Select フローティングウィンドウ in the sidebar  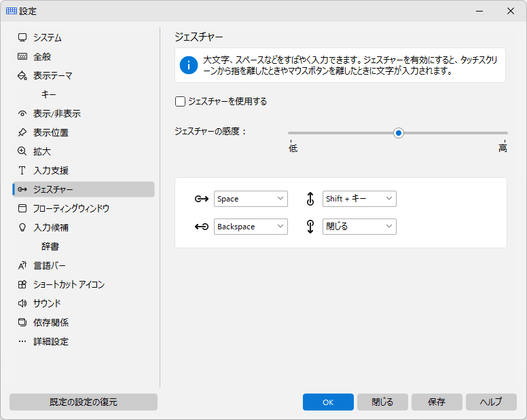(x=84, y=208)
